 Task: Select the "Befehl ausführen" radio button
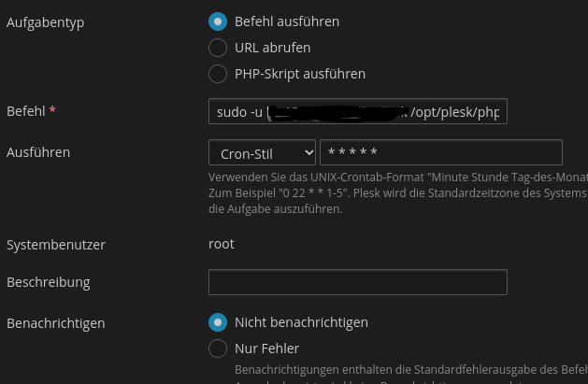click(218, 21)
